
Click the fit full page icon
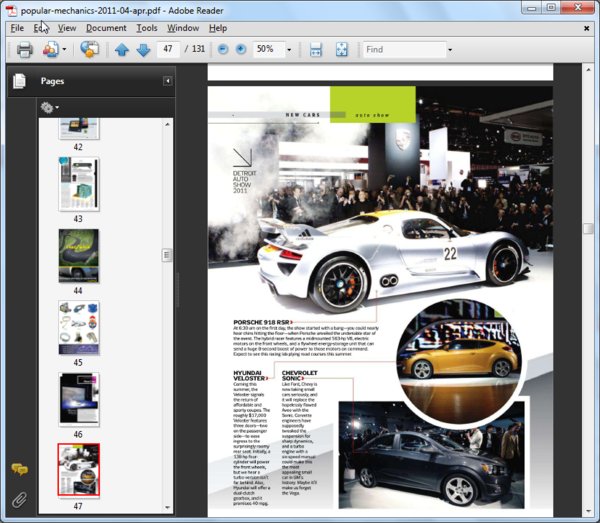(x=341, y=49)
